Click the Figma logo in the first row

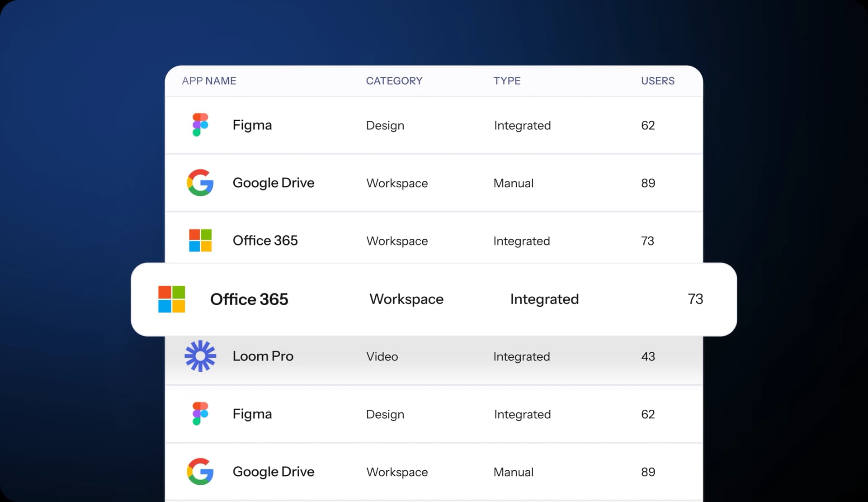tap(199, 125)
